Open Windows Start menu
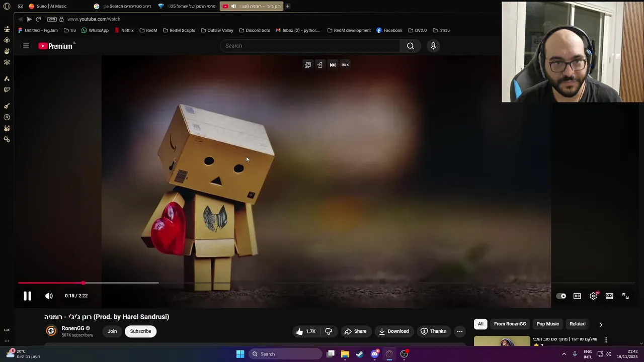Viewport: 644px width, 362px height. pyautogui.click(x=240, y=354)
